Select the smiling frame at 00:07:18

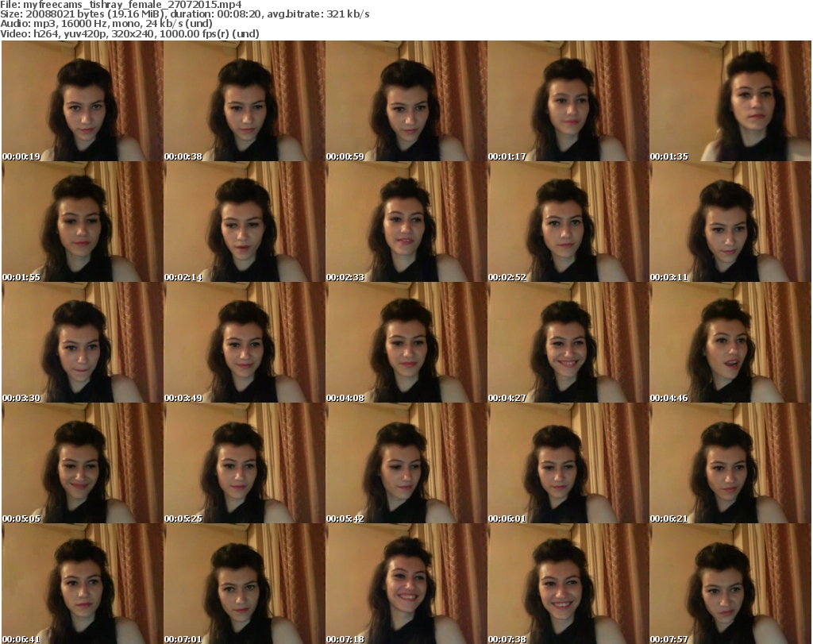click(406, 584)
